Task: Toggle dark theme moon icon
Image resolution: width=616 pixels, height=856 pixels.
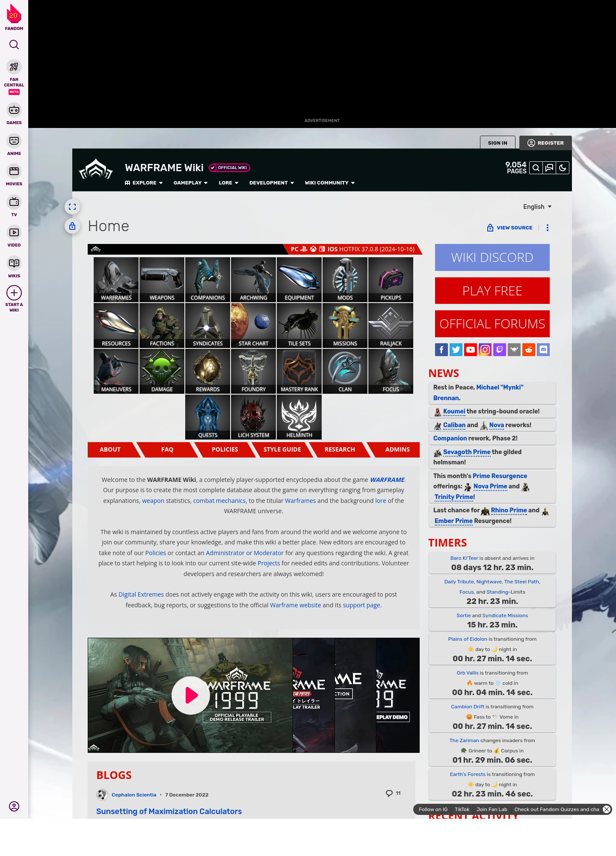Action: [563, 168]
